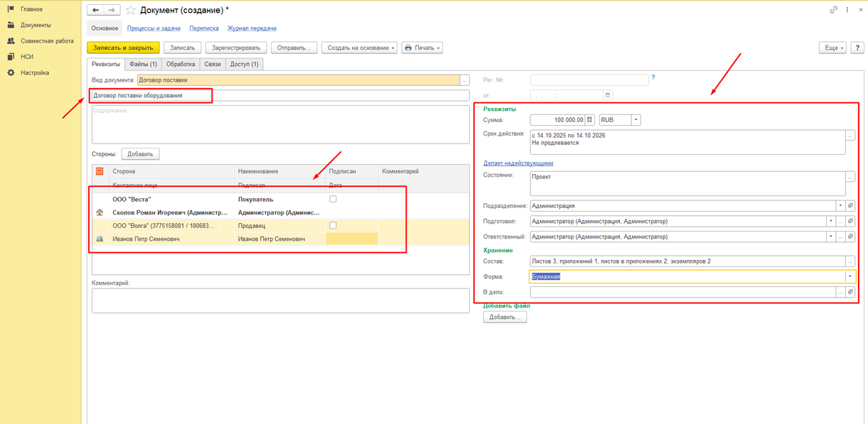Open the Создать на основании dropdown
Screen dimensions: 868x424
point(359,48)
